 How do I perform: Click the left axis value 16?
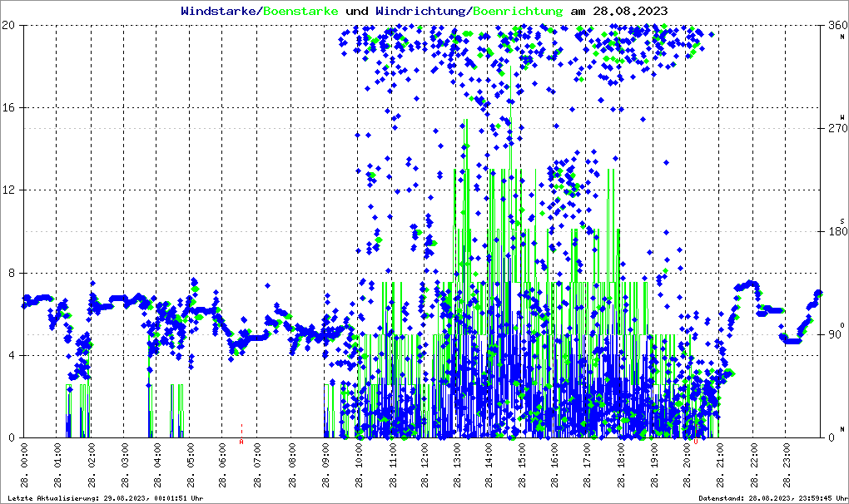pos(7,107)
